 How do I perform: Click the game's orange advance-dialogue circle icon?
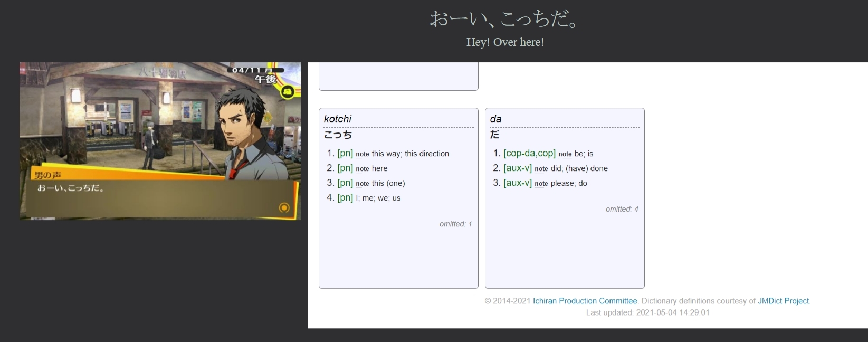click(x=284, y=207)
